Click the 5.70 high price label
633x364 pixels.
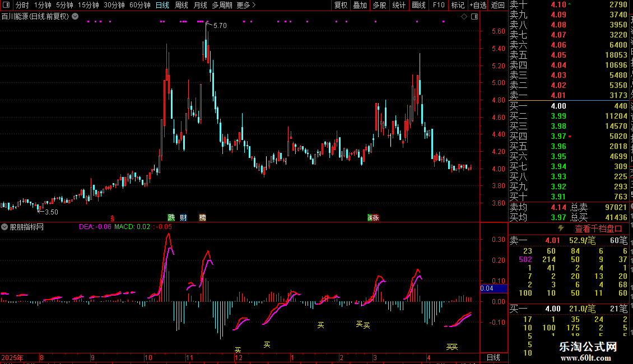point(220,25)
